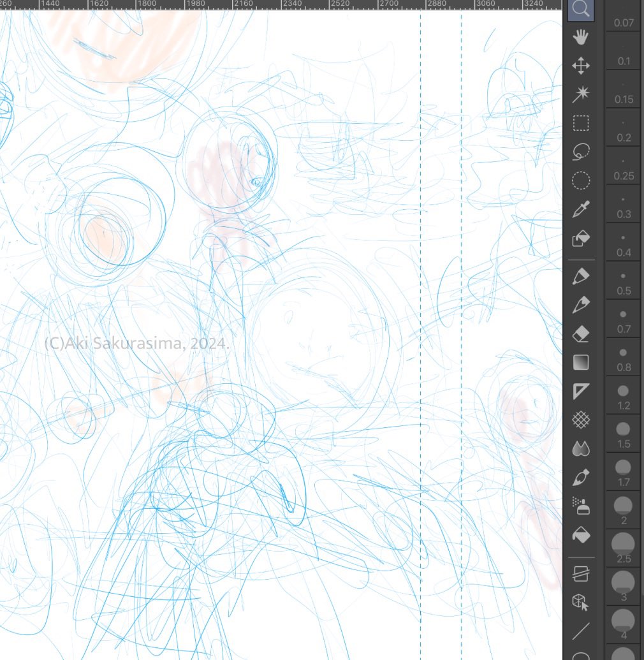Select the Brush tool
644x660 pixels.
coord(581,478)
